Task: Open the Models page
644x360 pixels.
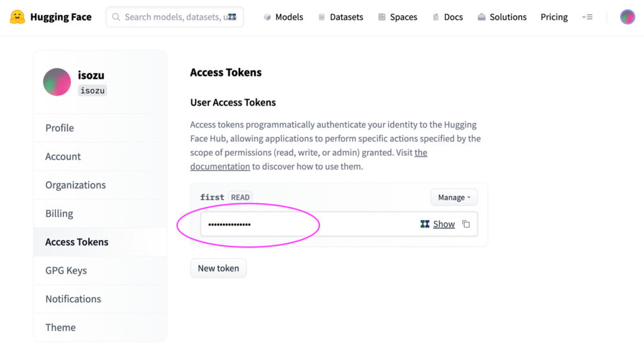Action: (289, 17)
